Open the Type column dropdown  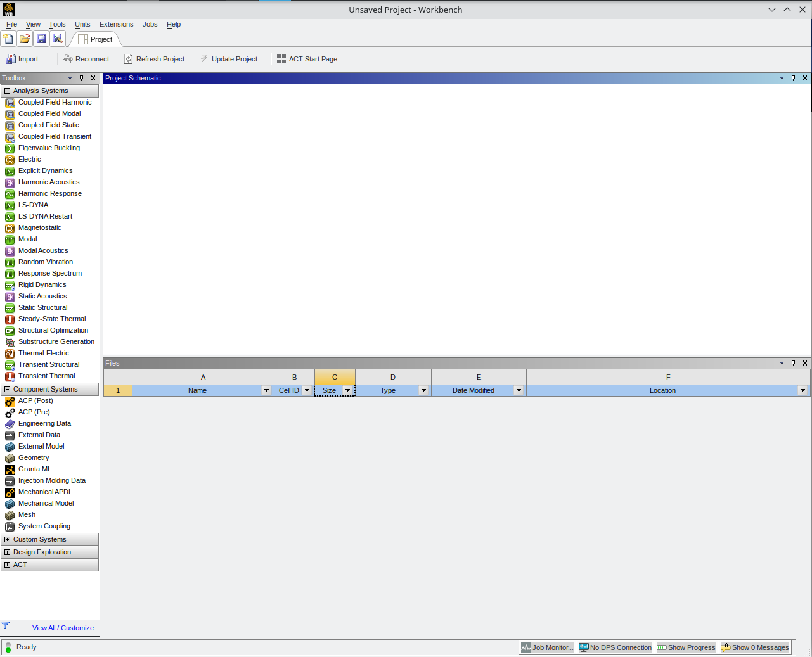coord(423,391)
